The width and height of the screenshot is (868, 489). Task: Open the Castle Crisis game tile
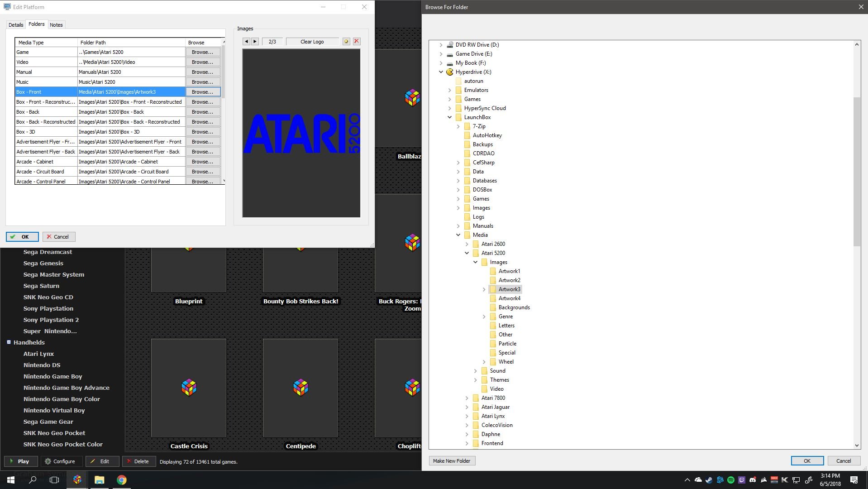pos(189,388)
